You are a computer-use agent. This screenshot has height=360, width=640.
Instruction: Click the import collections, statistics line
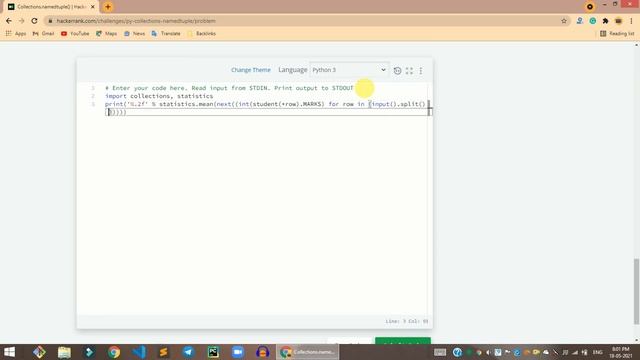point(159,96)
